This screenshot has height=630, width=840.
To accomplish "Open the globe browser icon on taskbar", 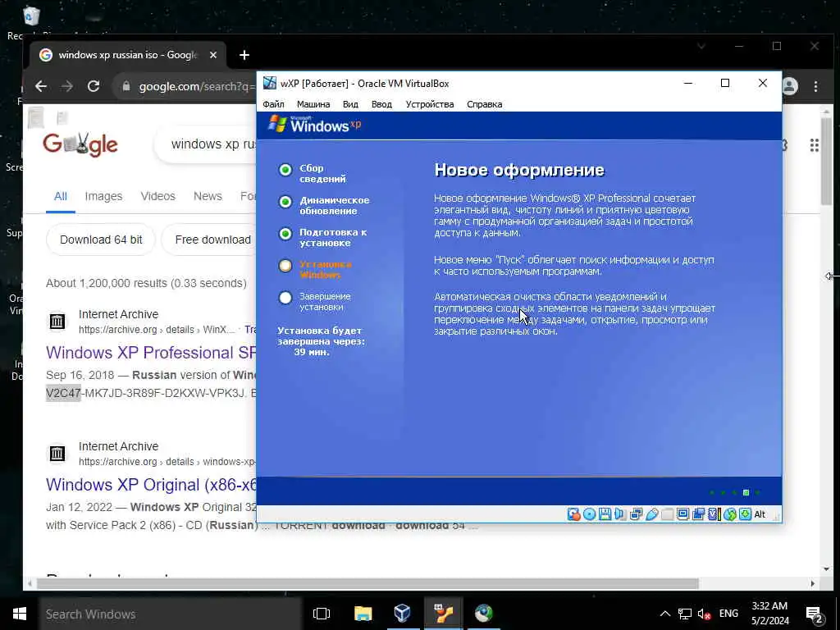I will [x=483, y=614].
